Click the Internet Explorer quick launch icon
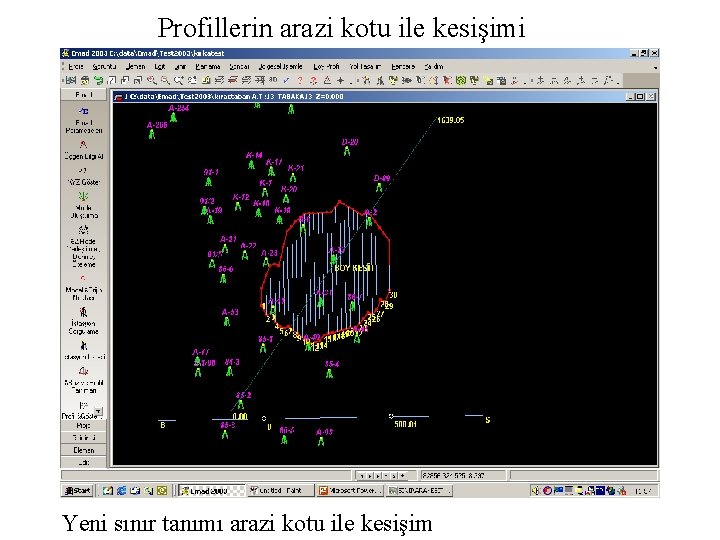This screenshot has height=540, width=720. click(122, 491)
